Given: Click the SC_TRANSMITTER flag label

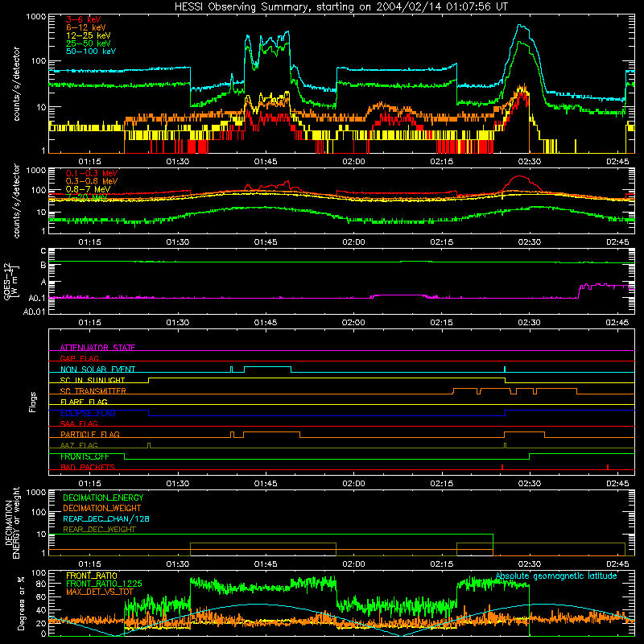Looking at the screenshot, I should pos(93,390).
